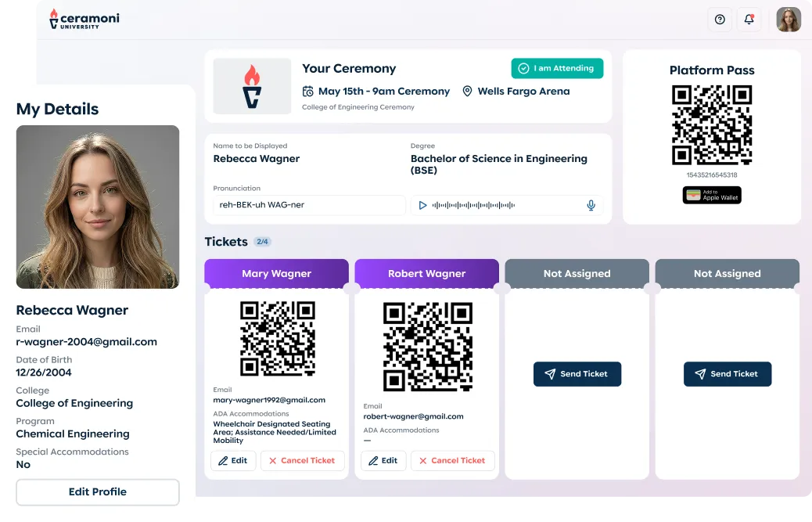The height and width of the screenshot is (522, 812).
Task: Click the Mary Wagner ticket header
Action: coord(276,273)
